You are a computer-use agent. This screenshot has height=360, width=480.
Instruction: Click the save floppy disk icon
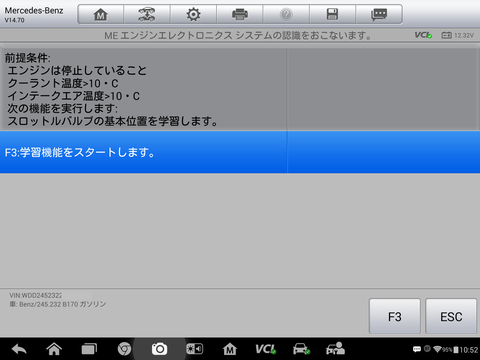[x=332, y=14]
